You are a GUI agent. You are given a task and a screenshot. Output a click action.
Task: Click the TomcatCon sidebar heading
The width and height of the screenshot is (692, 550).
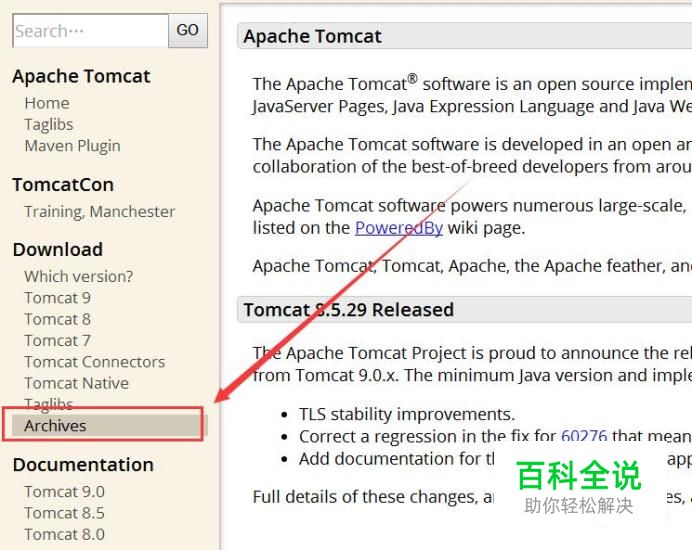[x=63, y=185]
